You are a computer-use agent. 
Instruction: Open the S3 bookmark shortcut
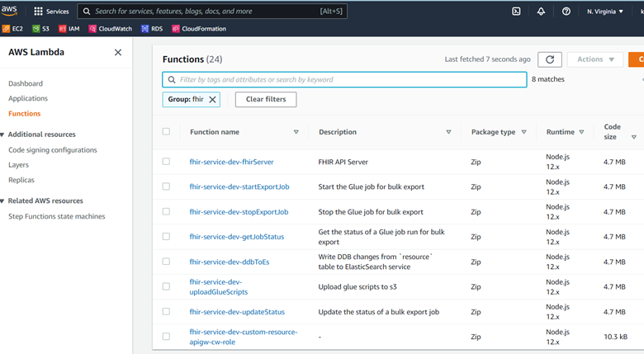pyautogui.click(x=41, y=29)
